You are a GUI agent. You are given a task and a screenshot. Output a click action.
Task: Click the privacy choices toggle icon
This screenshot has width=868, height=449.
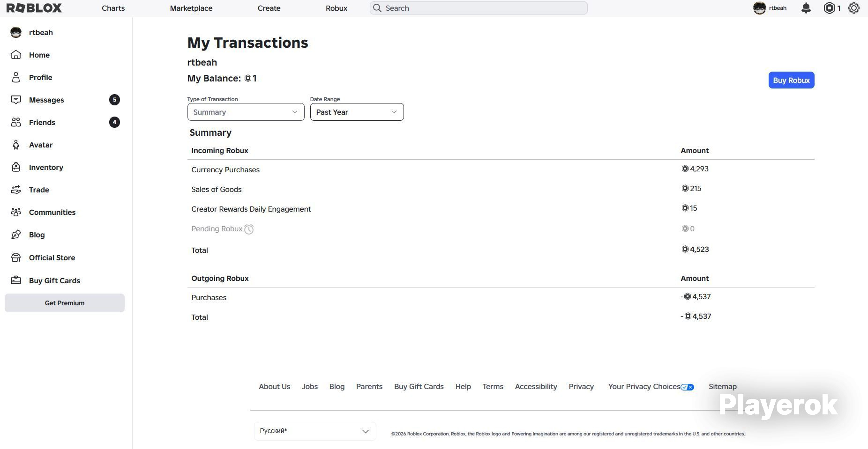click(688, 387)
